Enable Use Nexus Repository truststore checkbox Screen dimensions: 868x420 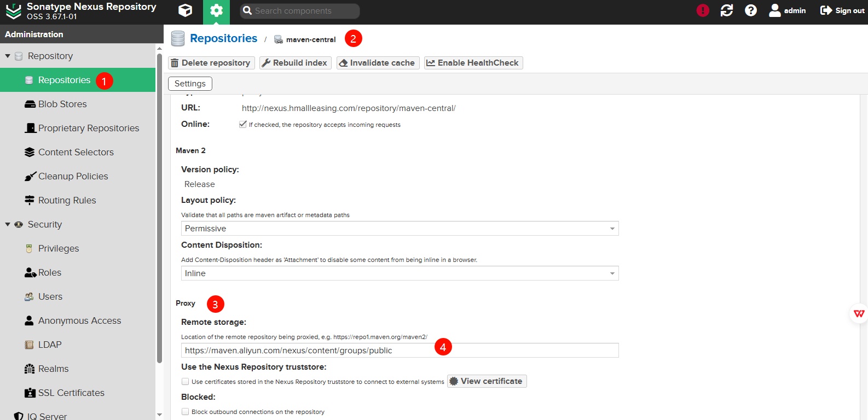pos(186,382)
